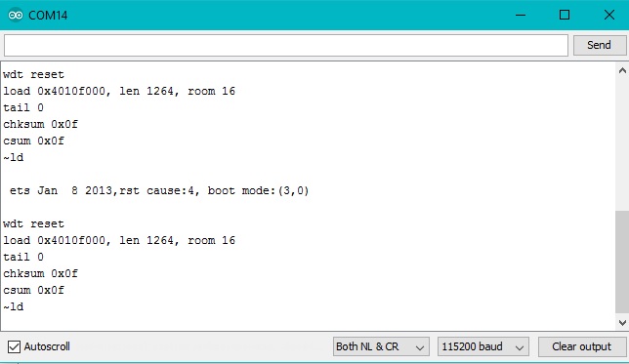Open the Both NL & CR dropdown
Screen dimensions: 629x364
(x=381, y=346)
